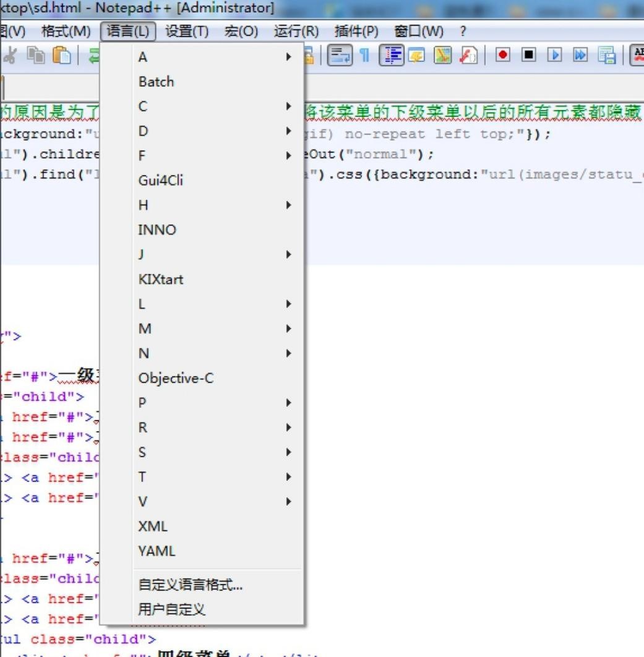644x657 pixels.
Task: Select Batch language in the menu
Action: (155, 81)
